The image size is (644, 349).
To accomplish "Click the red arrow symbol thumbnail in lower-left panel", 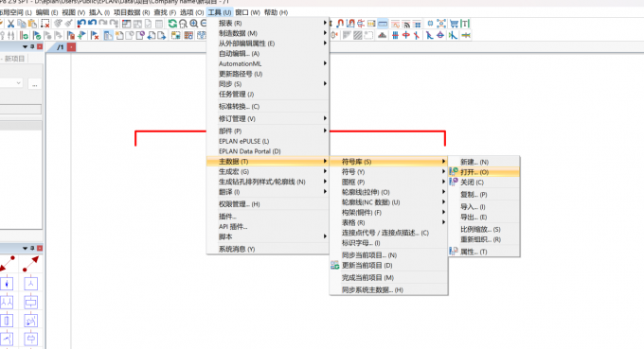I will pos(31,264).
